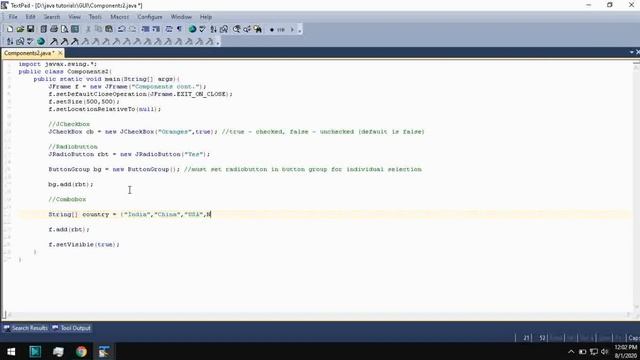Toggle visible paragraph marks icon
The width and height of the screenshot is (640, 360).
tap(179, 29)
